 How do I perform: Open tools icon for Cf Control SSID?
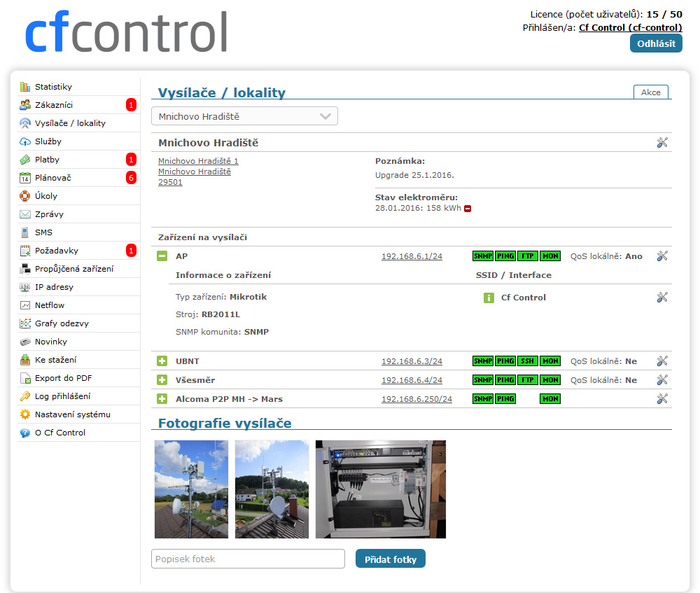pyautogui.click(x=662, y=297)
